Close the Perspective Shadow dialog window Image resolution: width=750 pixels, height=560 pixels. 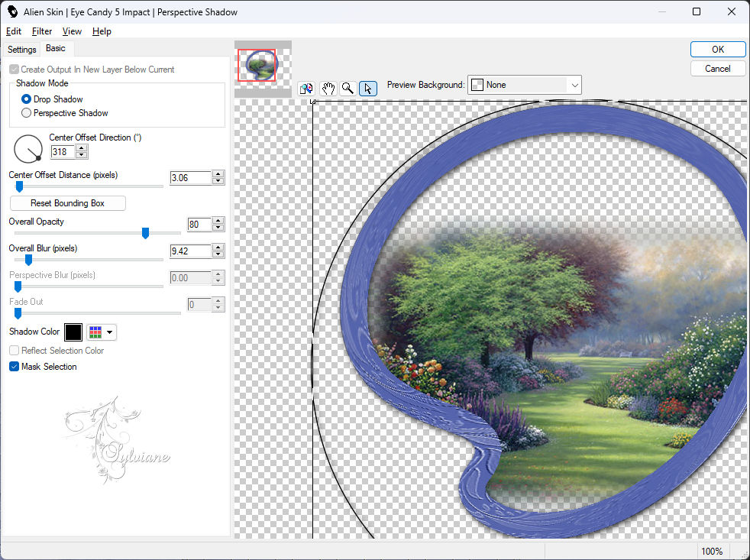click(732, 11)
